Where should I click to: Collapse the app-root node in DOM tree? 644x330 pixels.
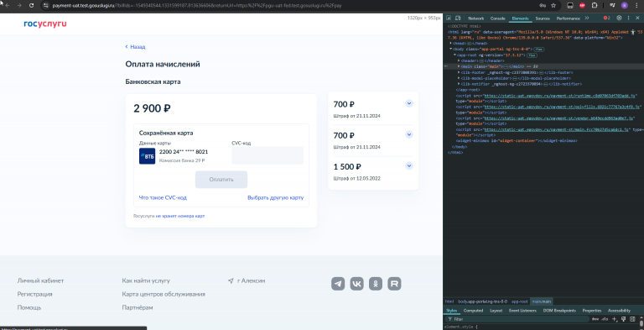tap(454, 55)
